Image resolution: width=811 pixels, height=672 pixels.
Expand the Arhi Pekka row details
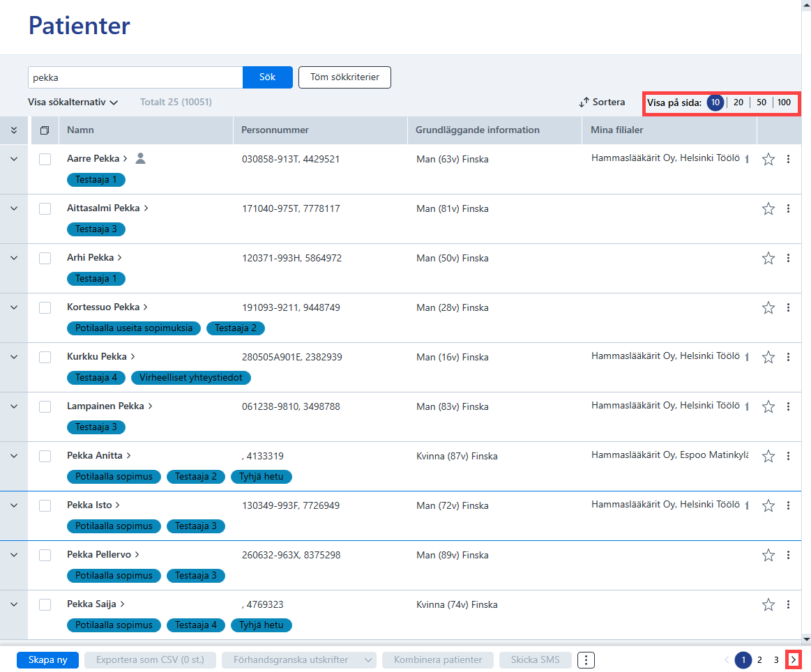[x=14, y=258]
